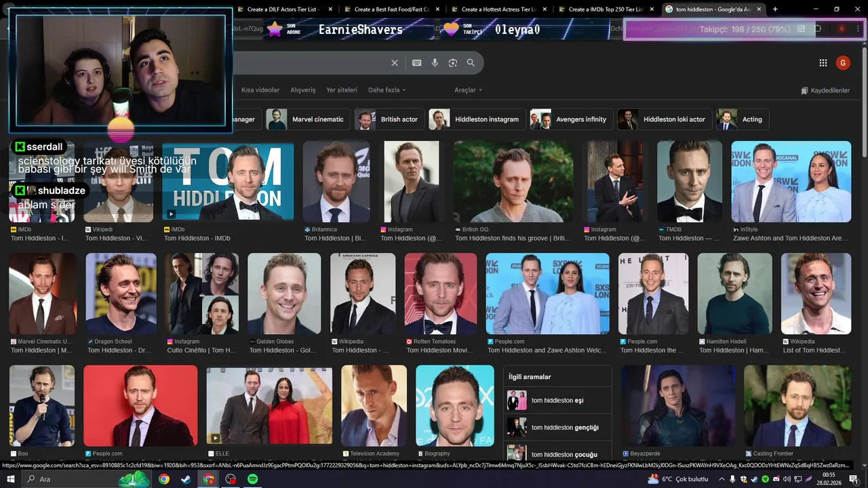Image resolution: width=868 pixels, height=488 pixels.
Task: Open the Windows Start menu
Action: [11, 479]
